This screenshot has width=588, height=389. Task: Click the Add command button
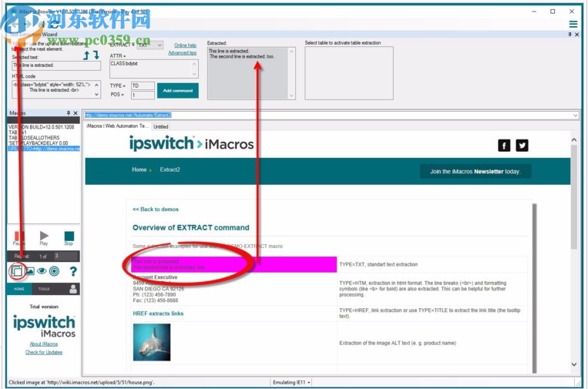(178, 91)
